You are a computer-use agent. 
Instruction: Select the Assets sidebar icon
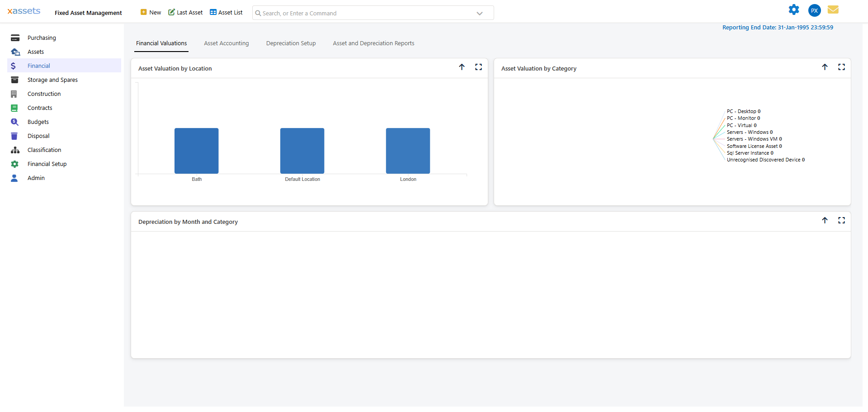(x=15, y=52)
